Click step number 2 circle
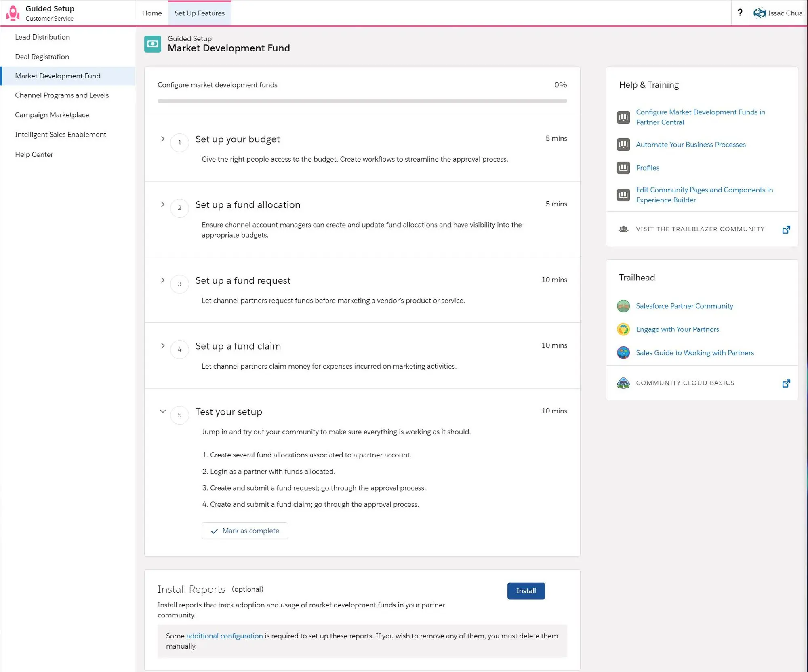The image size is (808, 672). click(x=179, y=208)
